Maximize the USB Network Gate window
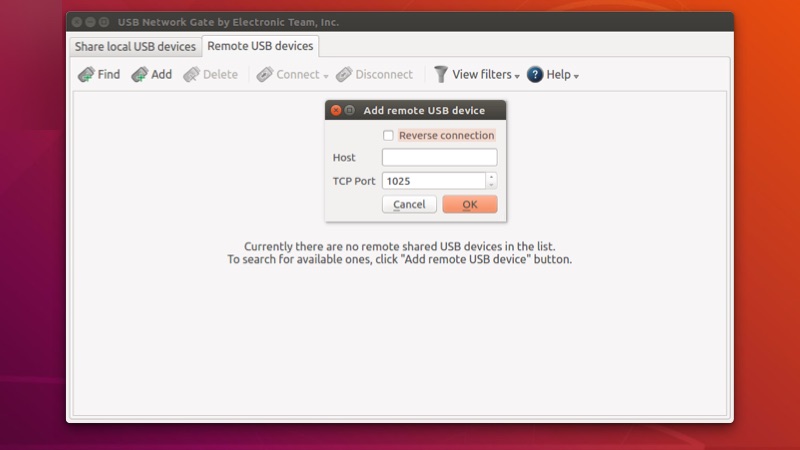This screenshot has height=450, width=800. coord(104,22)
